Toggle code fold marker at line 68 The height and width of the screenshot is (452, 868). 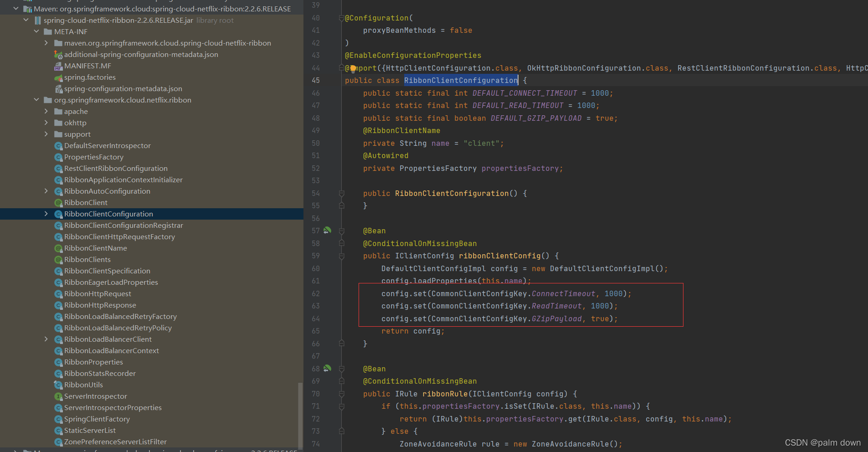(x=341, y=369)
